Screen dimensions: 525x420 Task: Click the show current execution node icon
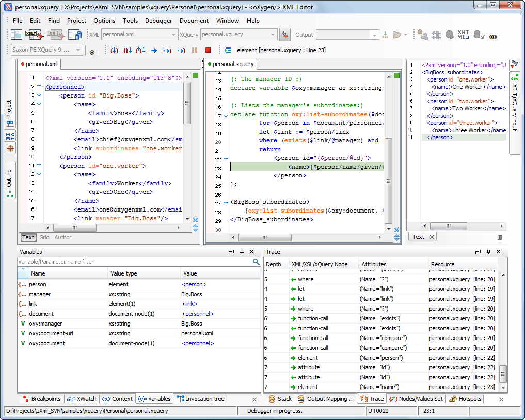point(228,50)
